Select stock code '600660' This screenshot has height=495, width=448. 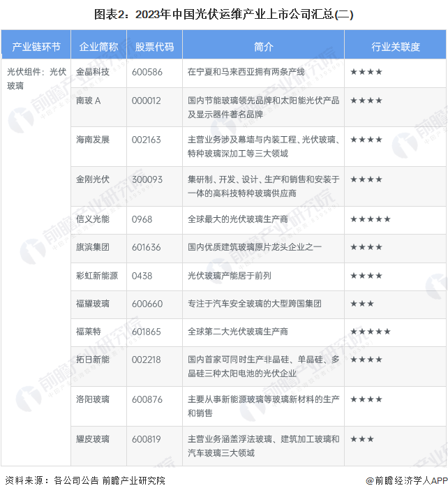pos(147,304)
